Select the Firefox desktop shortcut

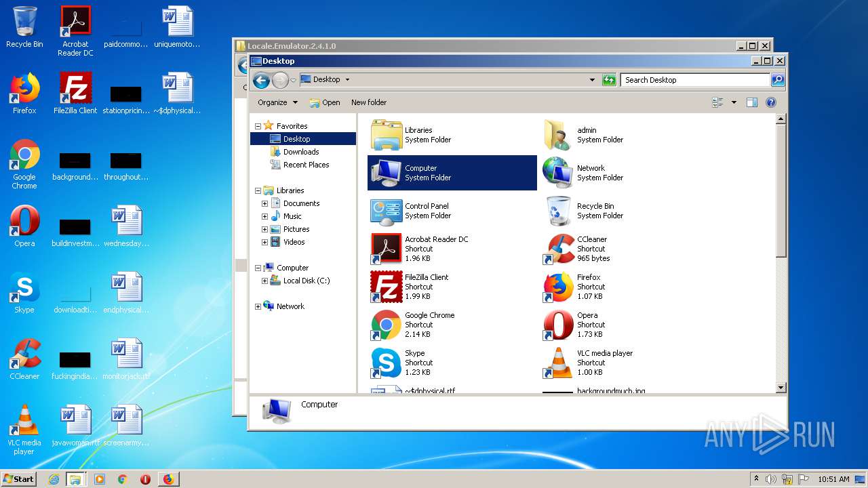tap(24, 94)
